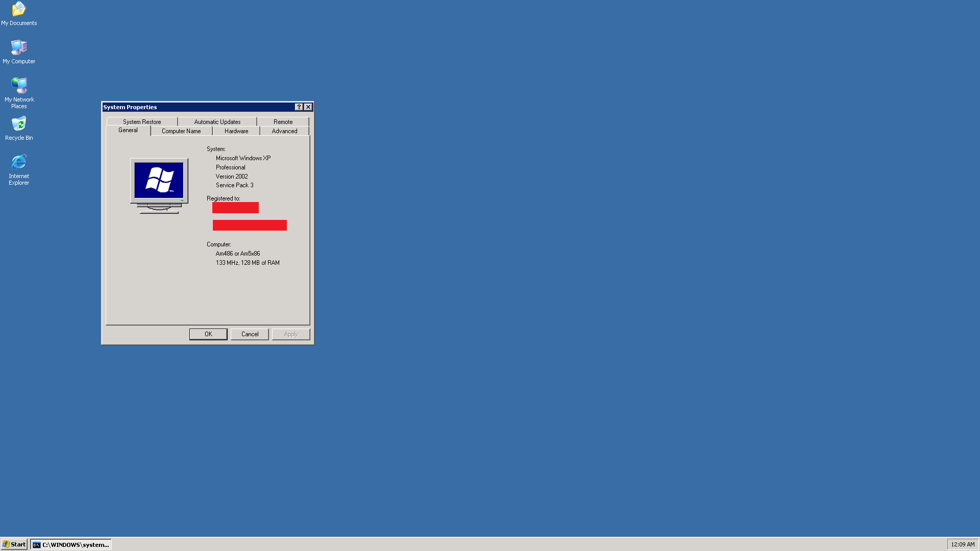Select the C:\WINDOWS\system taskbar entry
The width and height of the screenshot is (980, 551).
tap(70, 544)
